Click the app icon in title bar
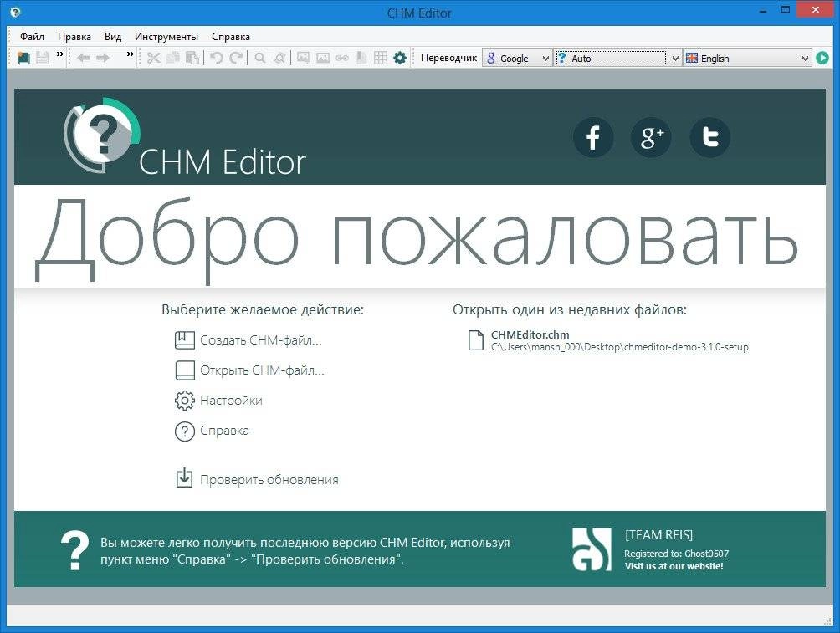840x633 pixels. (x=15, y=12)
